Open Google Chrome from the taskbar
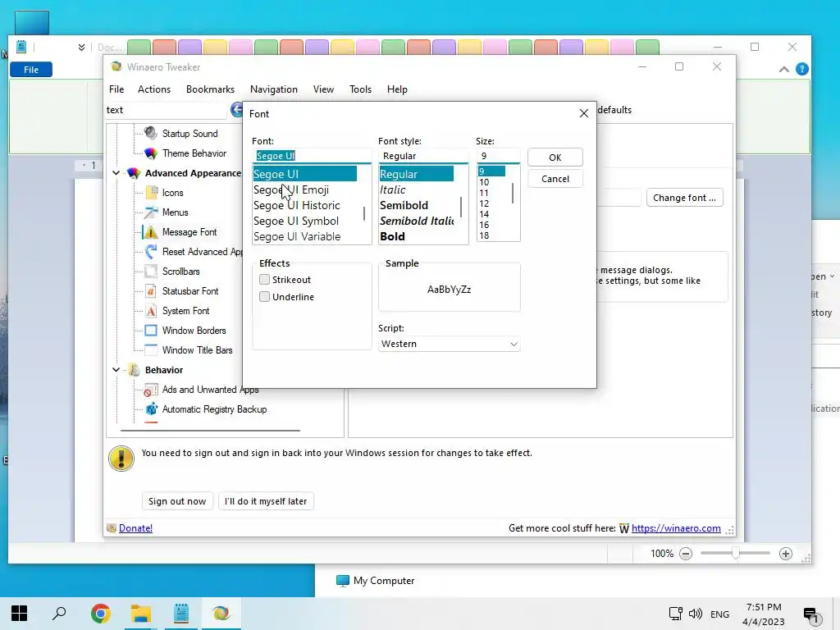This screenshot has height=630, width=840. (x=100, y=614)
